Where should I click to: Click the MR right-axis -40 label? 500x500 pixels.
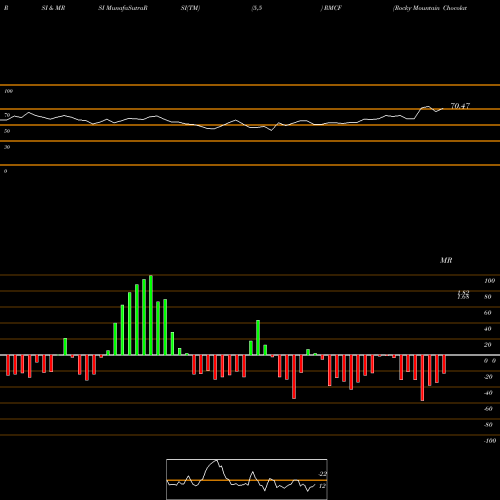[488, 393]
